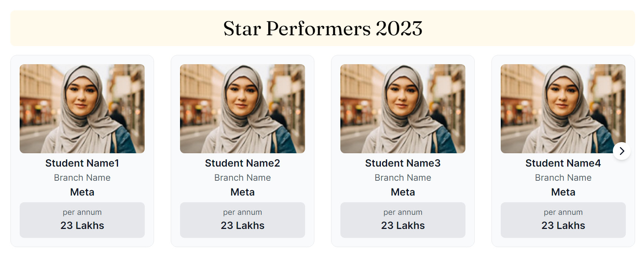
Task: Click the Student Name4 heading
Action: (x=563, y=163)
